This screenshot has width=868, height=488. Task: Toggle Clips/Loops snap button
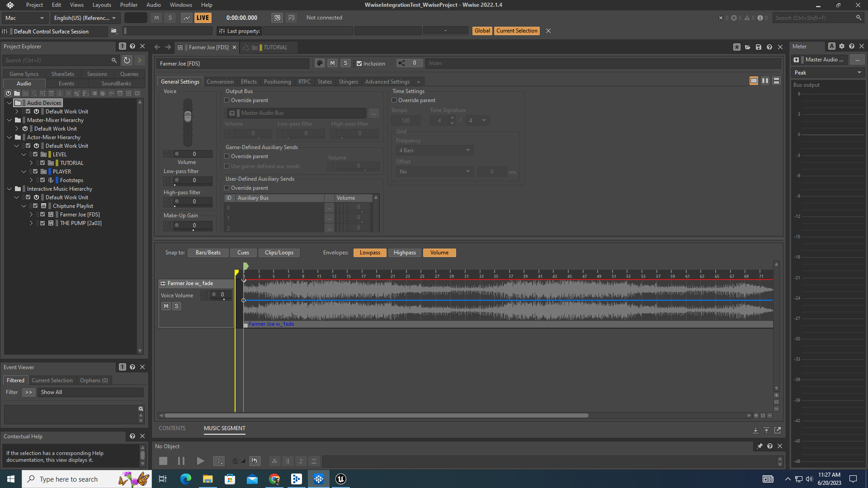click(x=279, y=253)
